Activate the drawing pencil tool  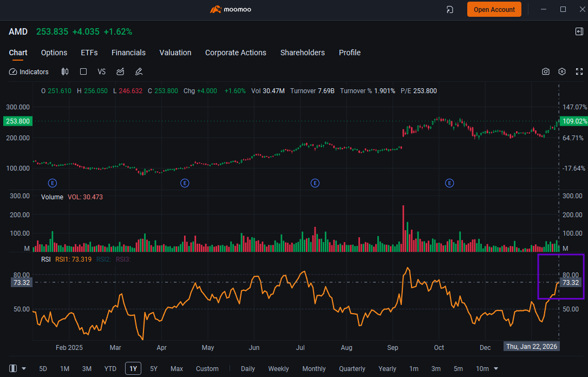[x=139, y=71]
